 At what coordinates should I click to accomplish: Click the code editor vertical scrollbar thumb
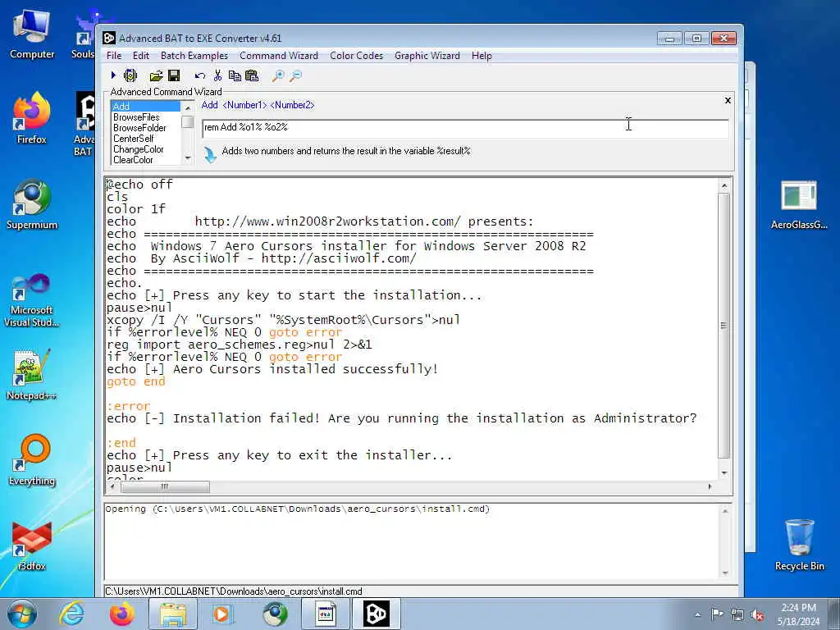coord(724,325)
